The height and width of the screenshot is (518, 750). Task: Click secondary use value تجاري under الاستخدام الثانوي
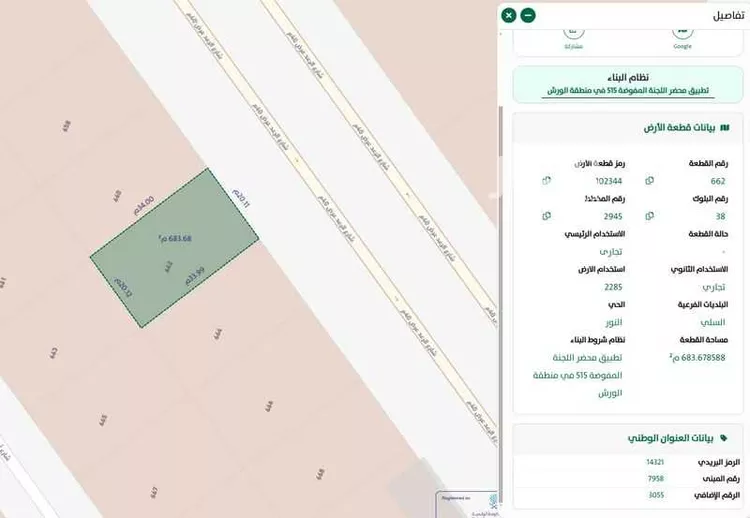(714, 287)
